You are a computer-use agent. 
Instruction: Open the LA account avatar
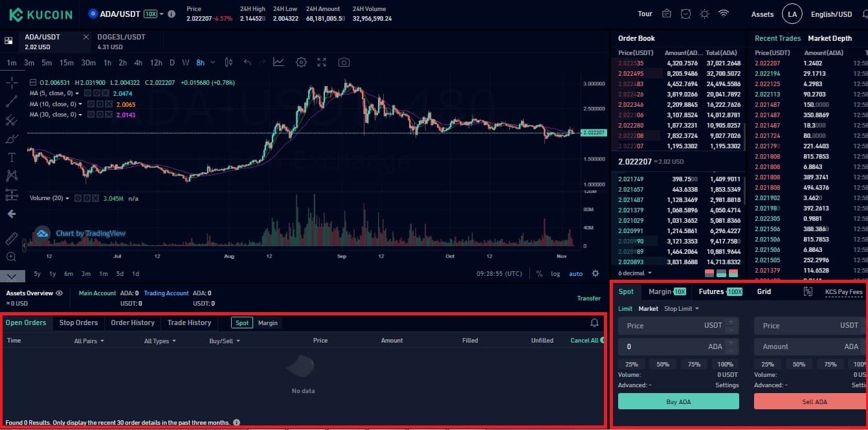coord(792,14)
